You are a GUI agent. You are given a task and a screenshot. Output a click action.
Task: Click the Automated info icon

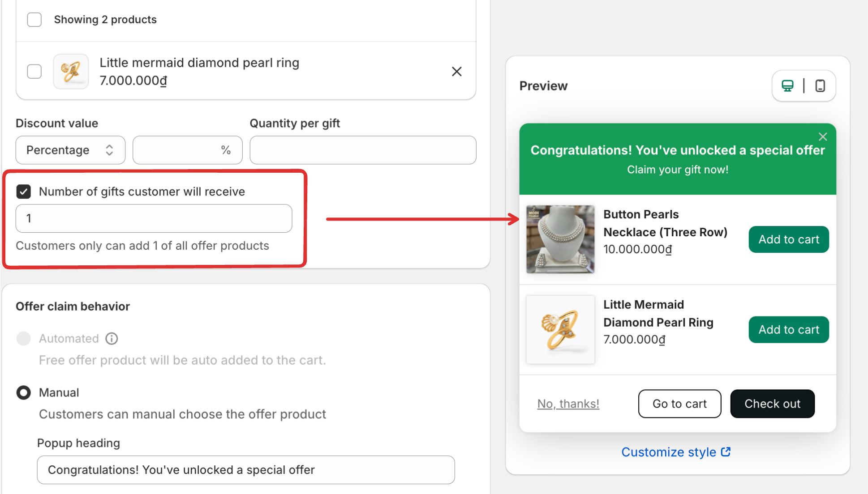tap(112, 339)
